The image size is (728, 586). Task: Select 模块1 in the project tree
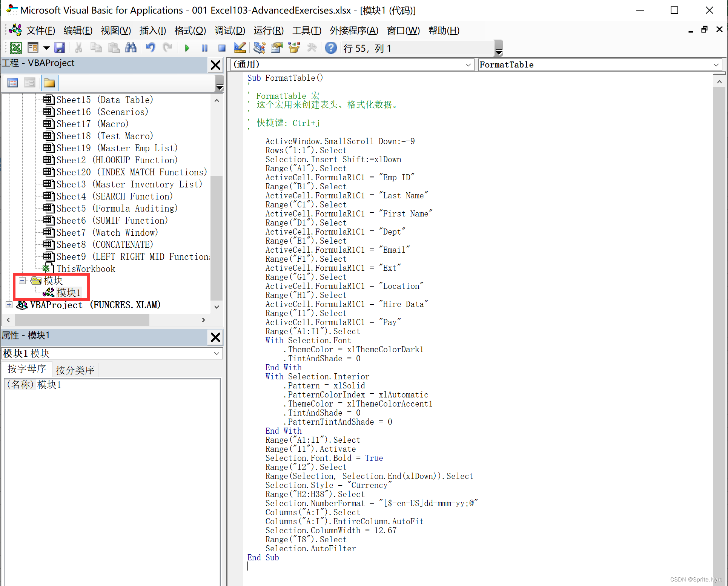coord(69,292)
